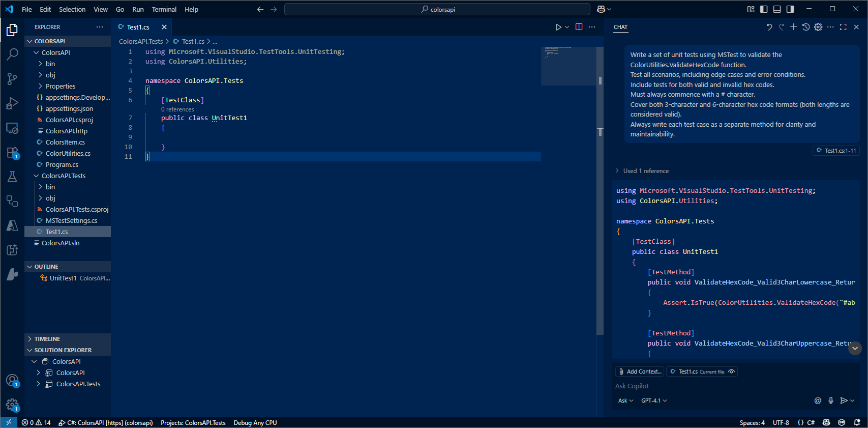Click the Add Context button

tap(640, 372)
